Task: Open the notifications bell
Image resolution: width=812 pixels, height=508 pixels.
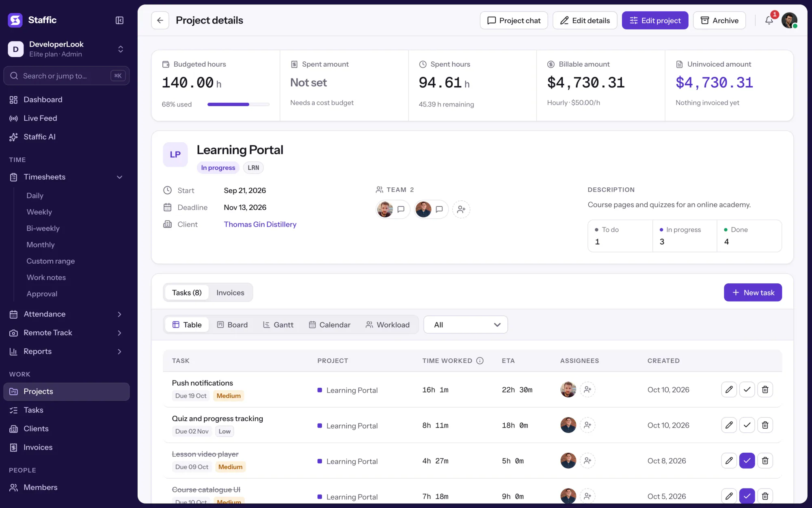Action: coord(769,20)
